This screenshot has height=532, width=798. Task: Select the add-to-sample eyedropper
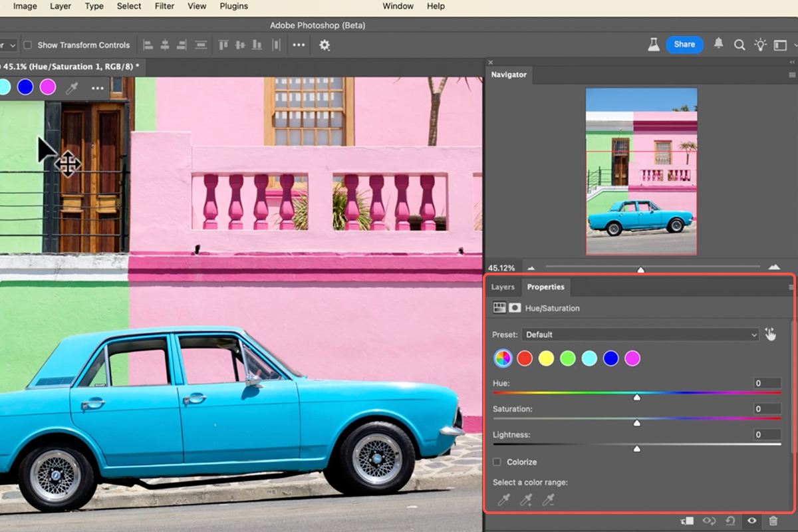pyautogui.click(x=526, y=499)
